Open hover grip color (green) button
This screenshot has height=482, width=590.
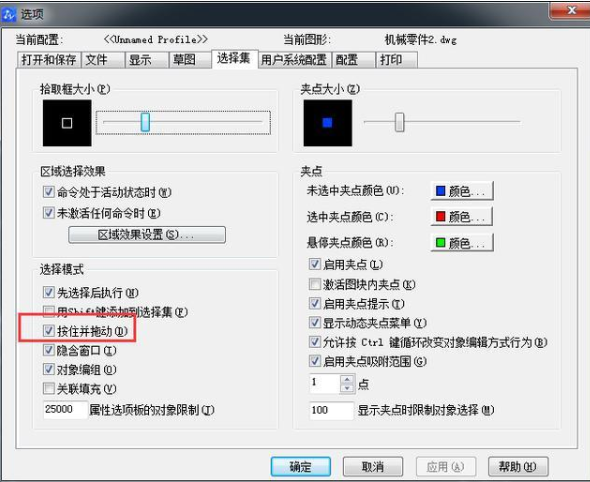click(x=462, y=243)
